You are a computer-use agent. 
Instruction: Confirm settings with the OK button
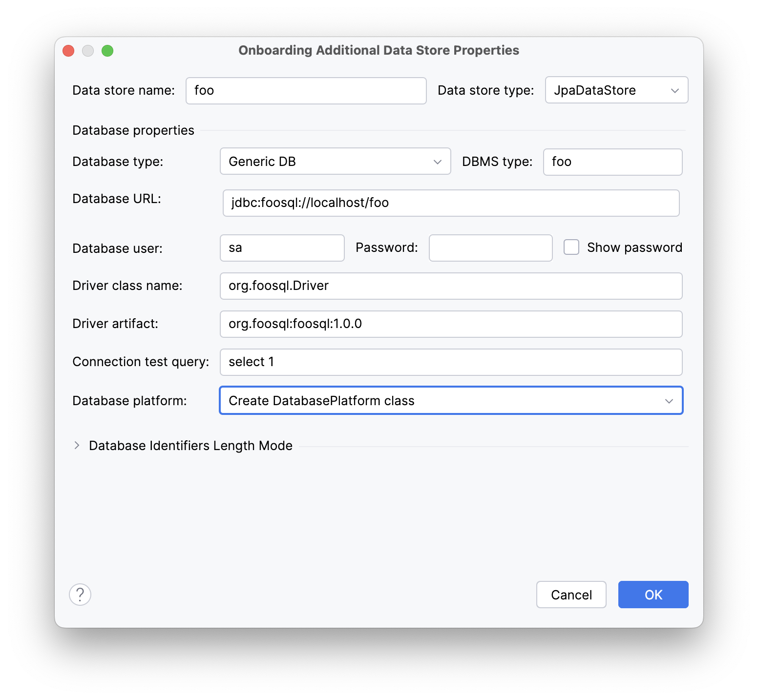[x=653, y=595]
